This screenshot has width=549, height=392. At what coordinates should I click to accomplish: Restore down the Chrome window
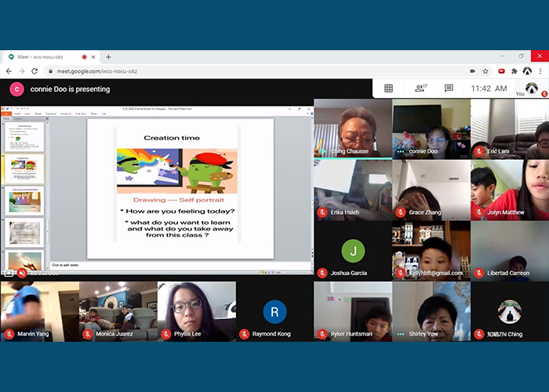[521, 56]
